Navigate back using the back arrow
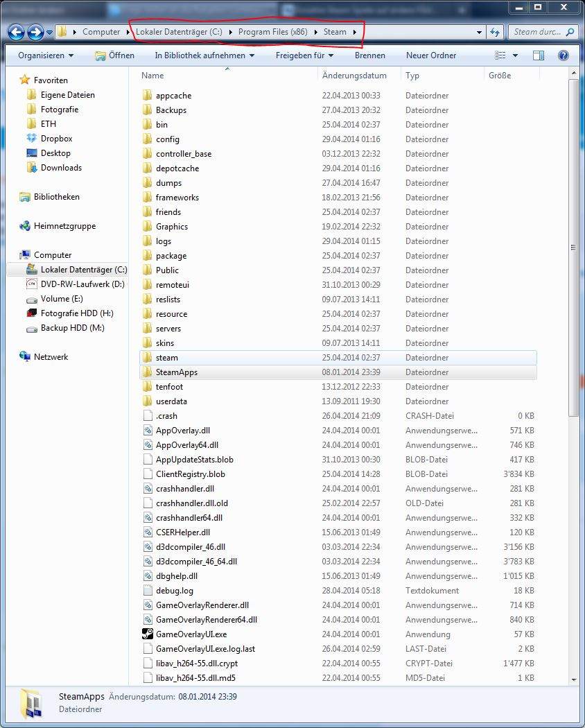The height and width of the screenshot is (728, 585). [x=15, y=32]
